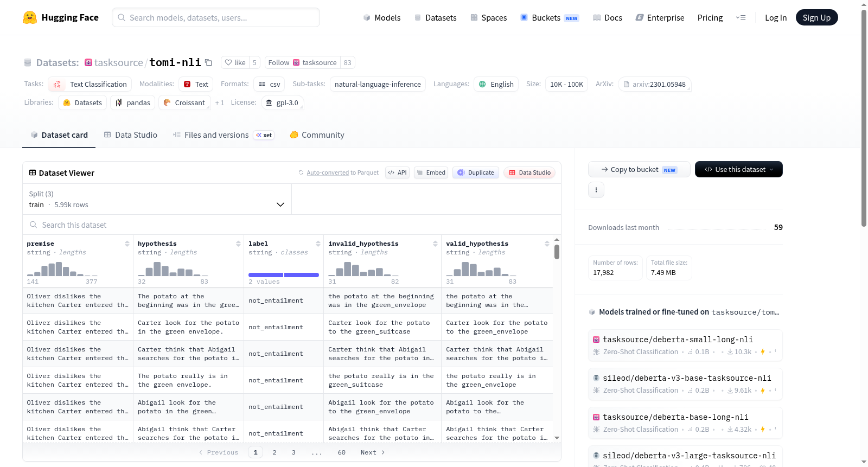
Task: Open the API button in viewer
Action: click(x=397, y=172)
